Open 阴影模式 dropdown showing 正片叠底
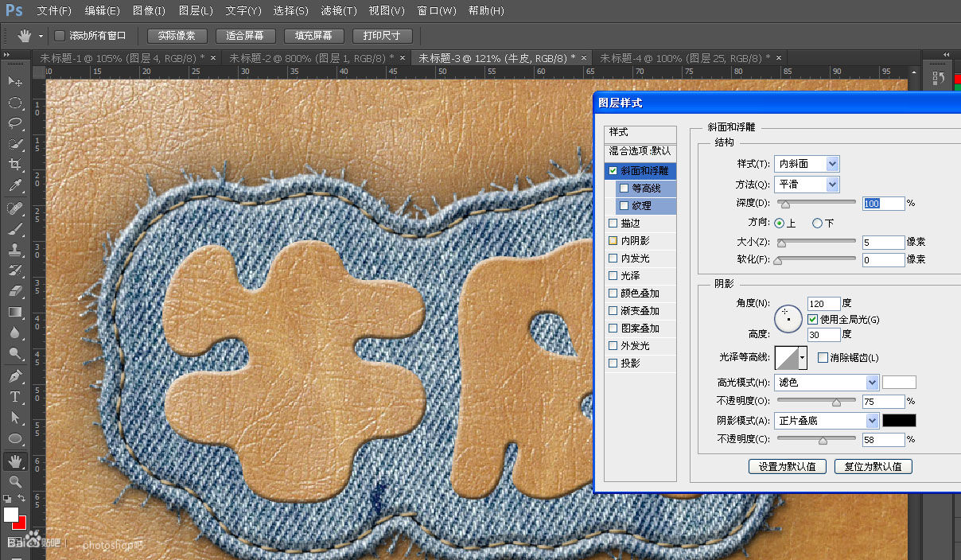Viewport: 961px width, 560px height. [827, 421]
